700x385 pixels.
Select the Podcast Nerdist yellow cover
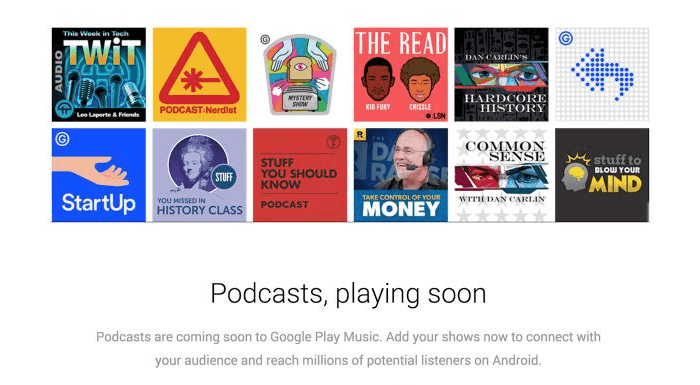pos(200,75)
